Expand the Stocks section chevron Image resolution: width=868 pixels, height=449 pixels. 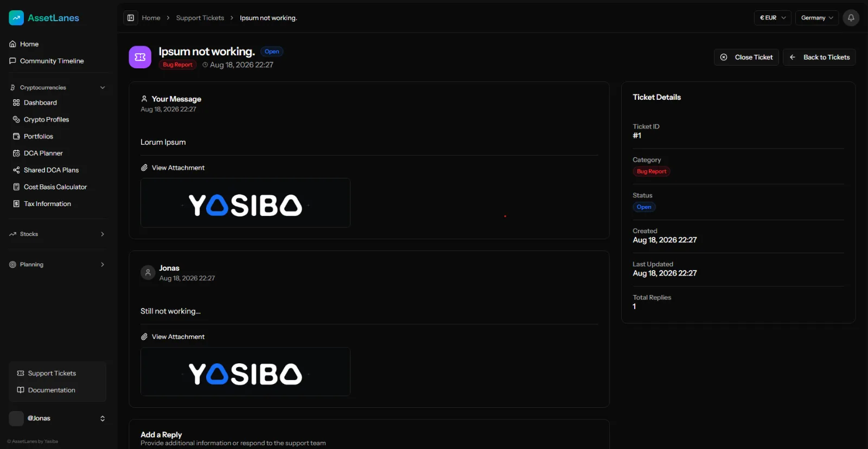pos(103,234)
